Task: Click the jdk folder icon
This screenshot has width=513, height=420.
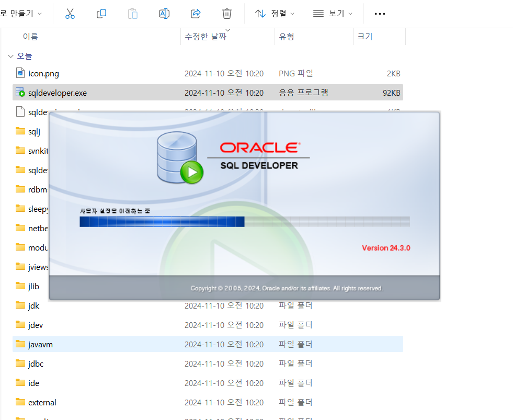Action: coord(20,305)
